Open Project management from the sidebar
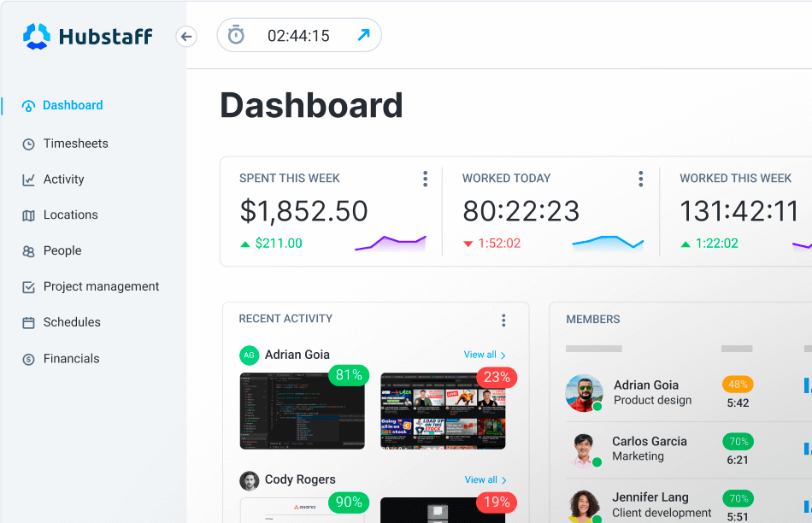Image resolution: width=812 pixels, height=523 pixels. 101,286
